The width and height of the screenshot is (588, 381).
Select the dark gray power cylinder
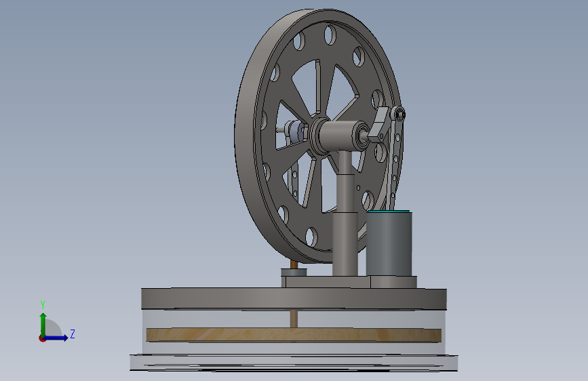pyautogui.click(x=389, y=245)
